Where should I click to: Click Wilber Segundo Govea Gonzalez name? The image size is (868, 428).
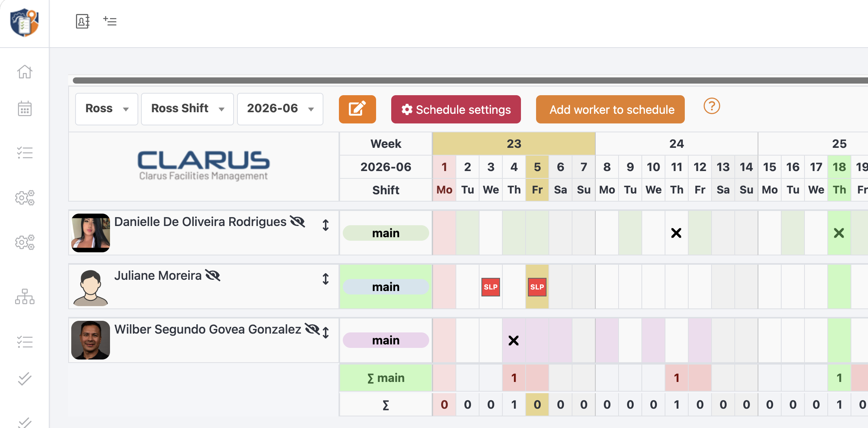click(x=208, y=329)
